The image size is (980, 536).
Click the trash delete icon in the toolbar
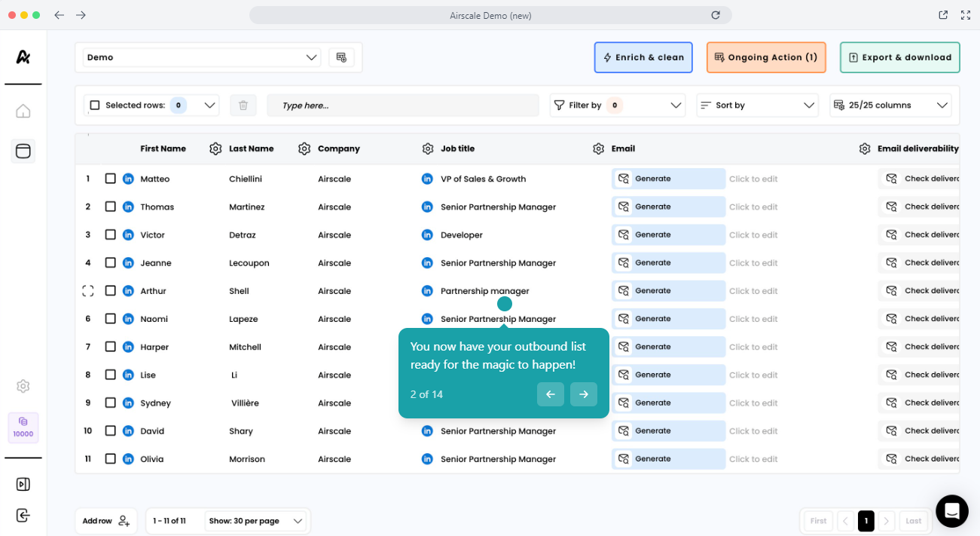click(x=243, y=106)
